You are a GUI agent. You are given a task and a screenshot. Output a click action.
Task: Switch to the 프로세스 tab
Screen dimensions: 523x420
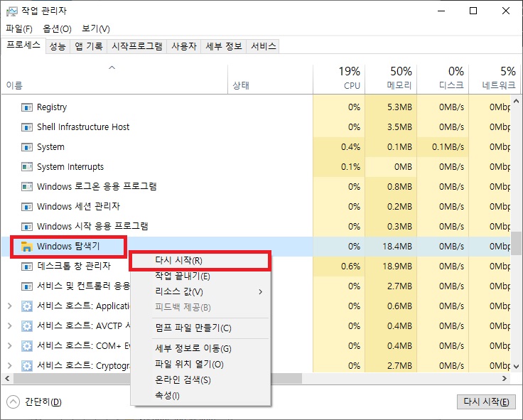click(23, 45)
